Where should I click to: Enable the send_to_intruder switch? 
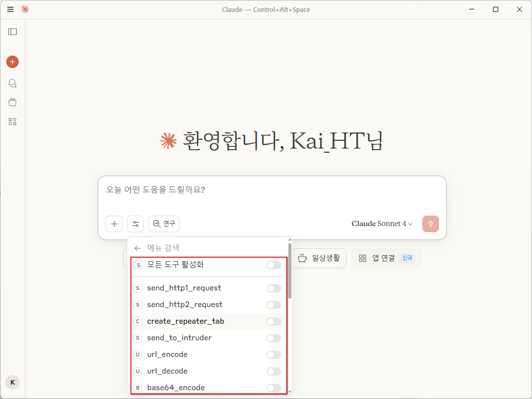[274, 338]
